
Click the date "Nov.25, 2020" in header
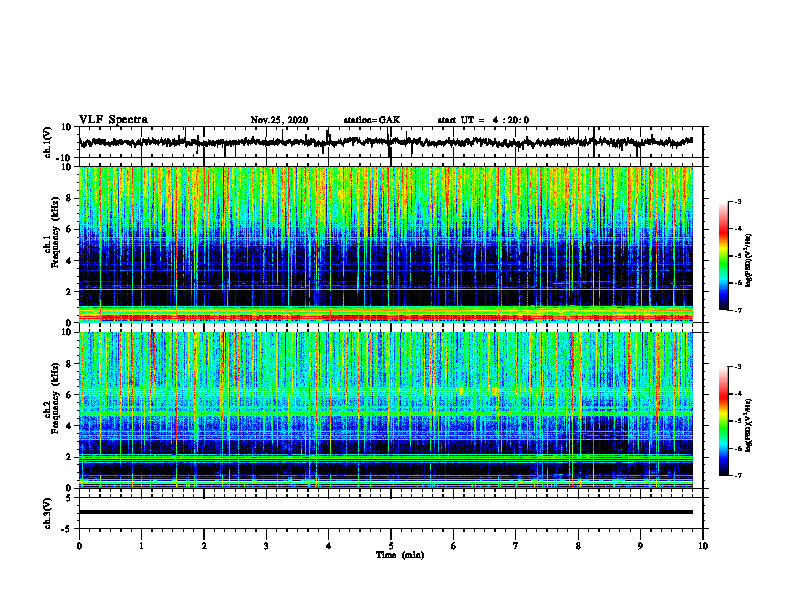pyautogui.click(x=279, y=120)
